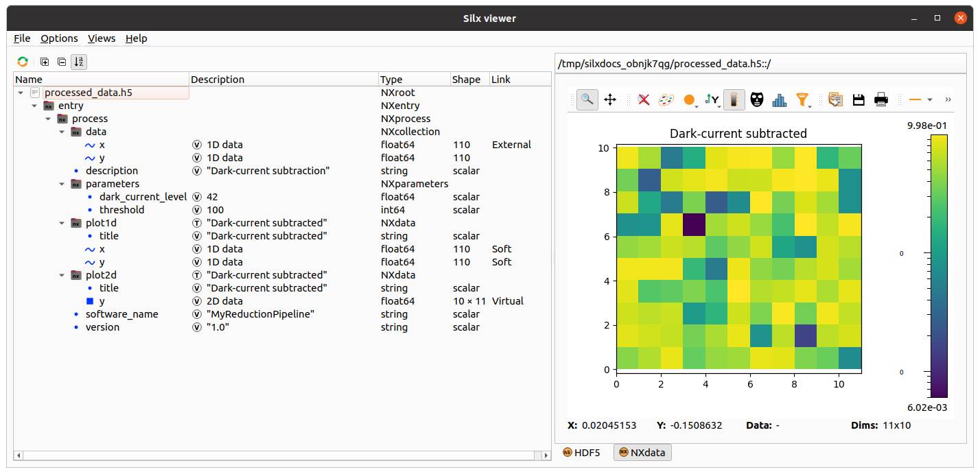Toggle the zoom mode magnifier button

[x=587, y=100]
